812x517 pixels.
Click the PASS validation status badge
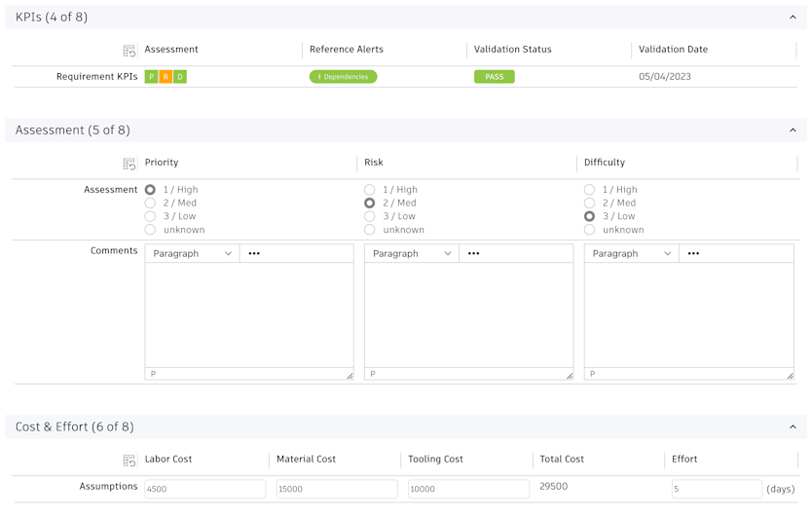point(495,77)
